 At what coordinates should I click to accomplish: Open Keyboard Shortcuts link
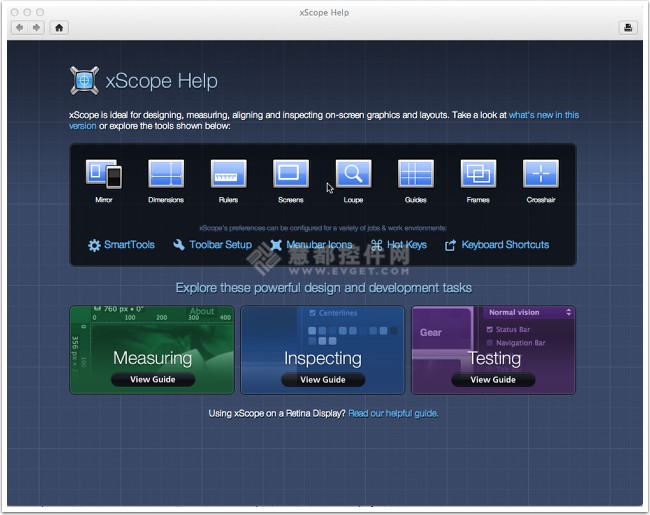[x=505, y=245]
